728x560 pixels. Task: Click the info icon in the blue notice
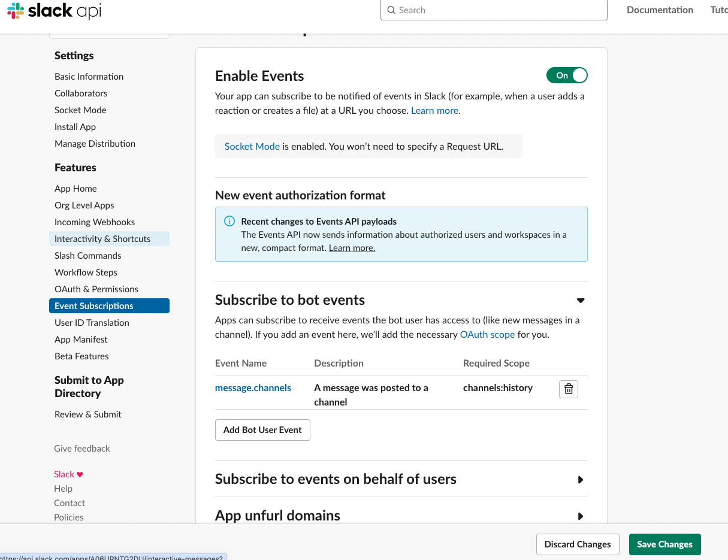(229, 221)
